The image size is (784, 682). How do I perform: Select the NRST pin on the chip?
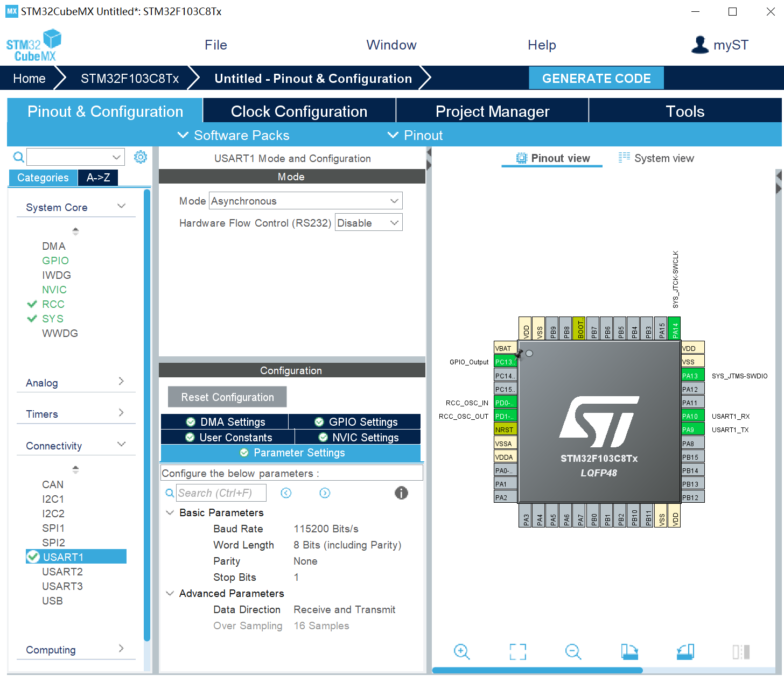coord(506,430)
